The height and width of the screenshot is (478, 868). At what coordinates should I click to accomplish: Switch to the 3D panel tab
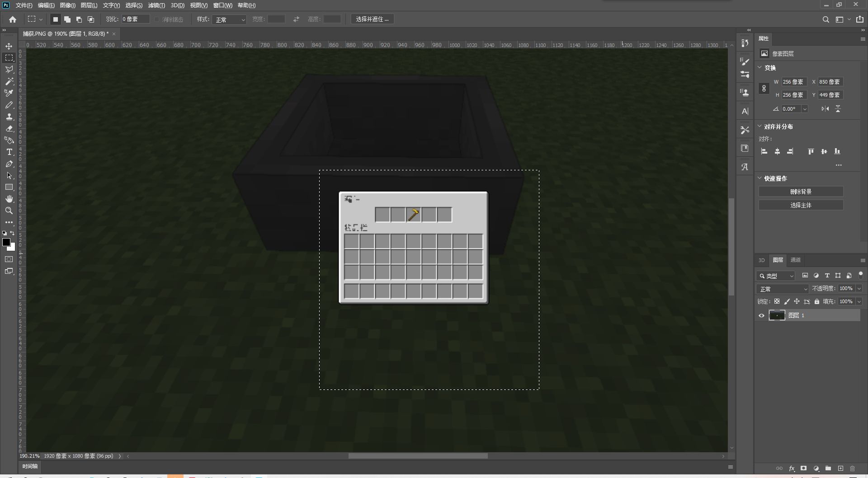[x=761, y=260]
